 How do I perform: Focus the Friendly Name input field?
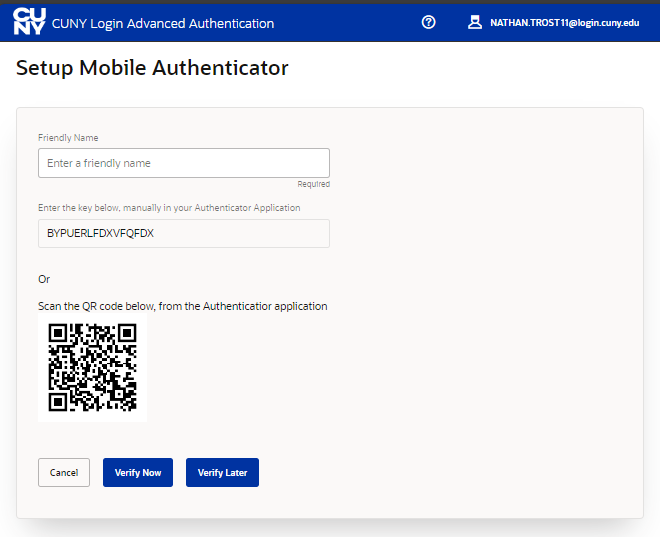[x=183, y=163]
